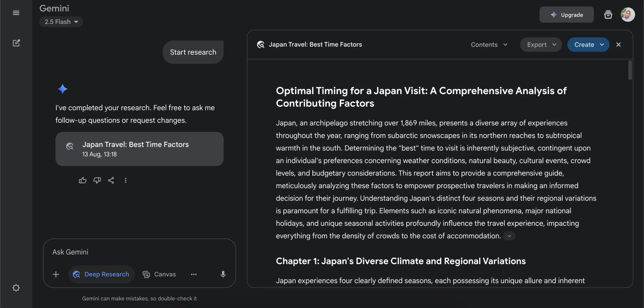Open the Export dropdown menu

click(541, 45)
